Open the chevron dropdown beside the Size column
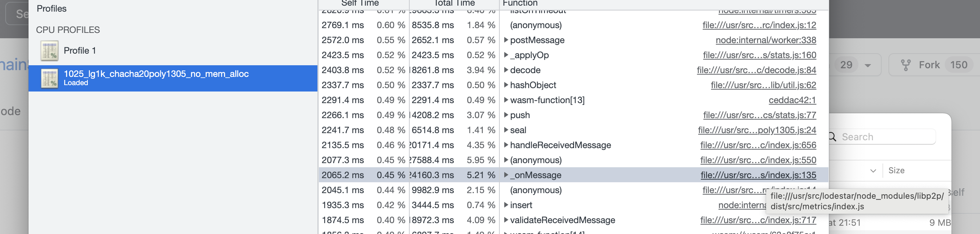 (874, 170)
